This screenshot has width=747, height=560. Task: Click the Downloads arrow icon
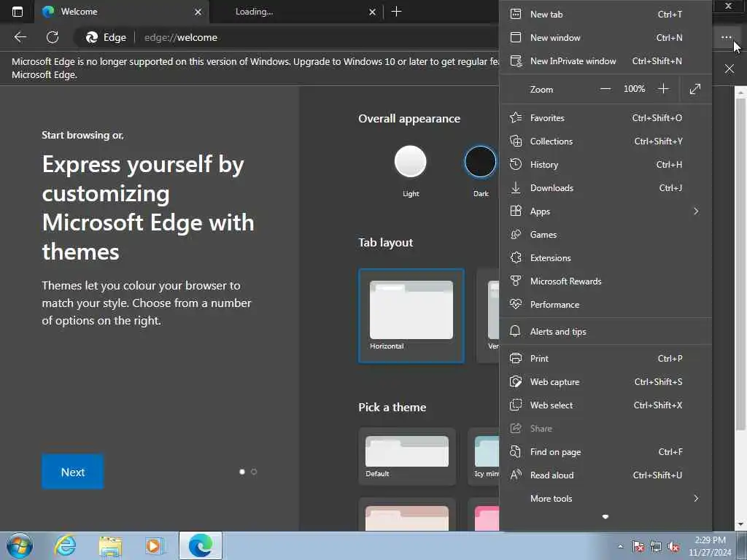(x=516, y=187)
